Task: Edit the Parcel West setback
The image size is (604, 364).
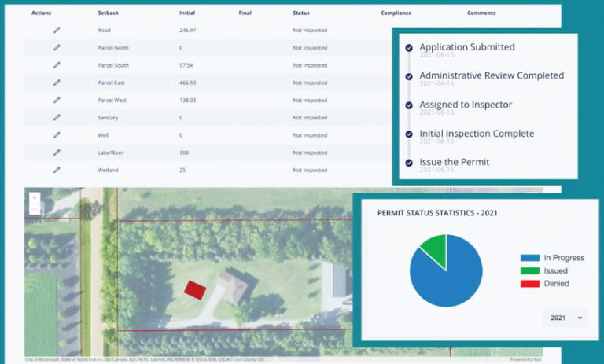Action: click(57, 100)
